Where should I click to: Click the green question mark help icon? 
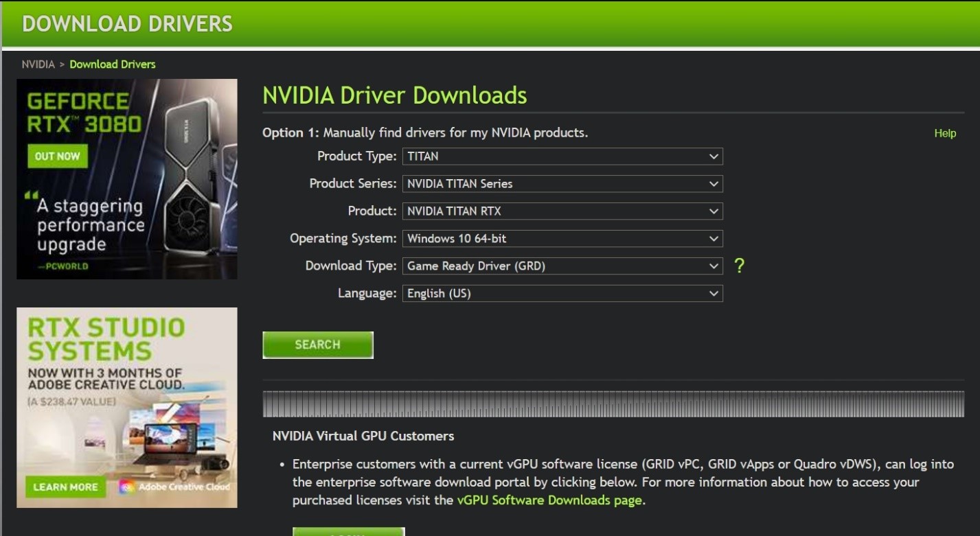pos(739,266)
